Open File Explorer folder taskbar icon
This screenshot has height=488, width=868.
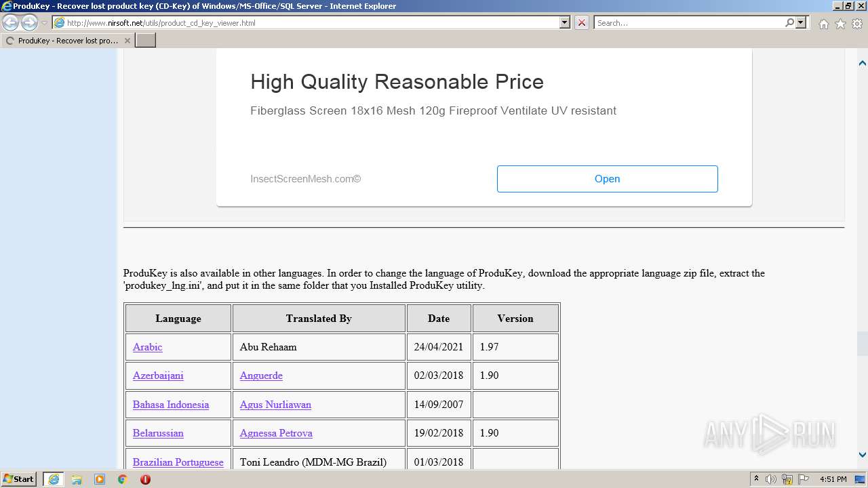tap(77, 479)
